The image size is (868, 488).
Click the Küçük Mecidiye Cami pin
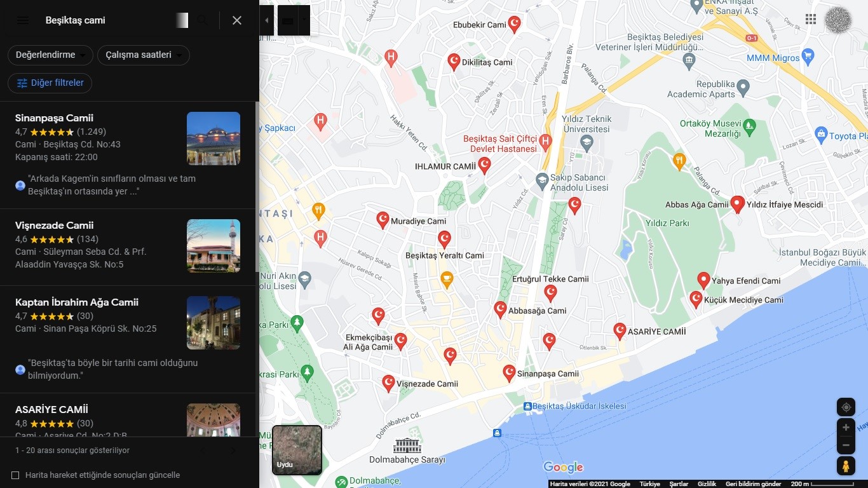[x=696, y=299]
